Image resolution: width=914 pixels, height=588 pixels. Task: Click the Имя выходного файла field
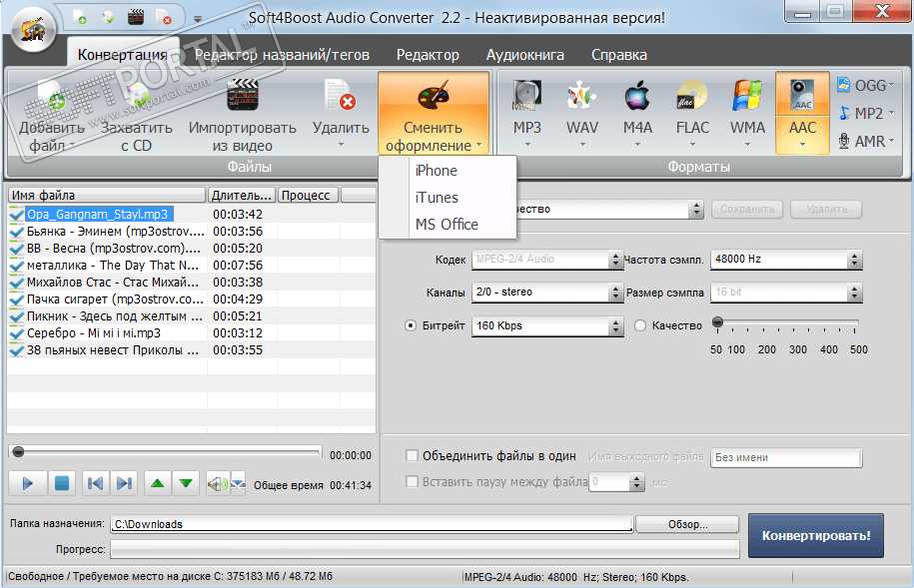point(786,457)
